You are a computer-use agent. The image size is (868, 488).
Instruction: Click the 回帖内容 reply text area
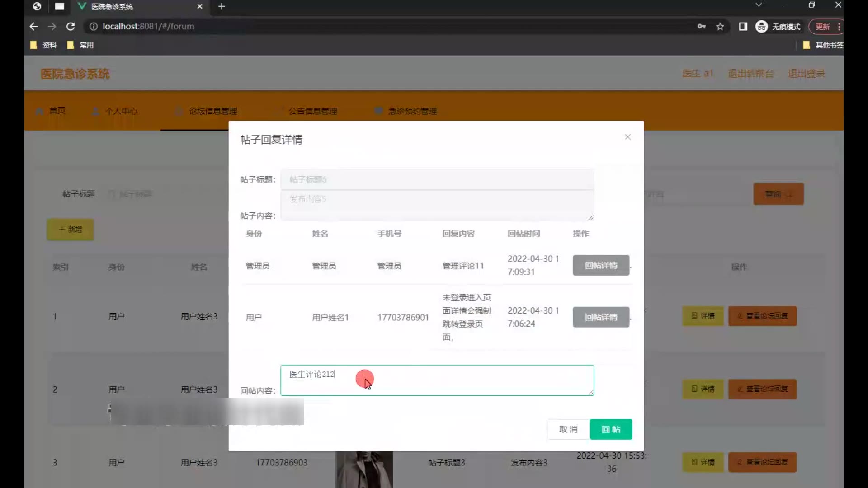(437, 380)
